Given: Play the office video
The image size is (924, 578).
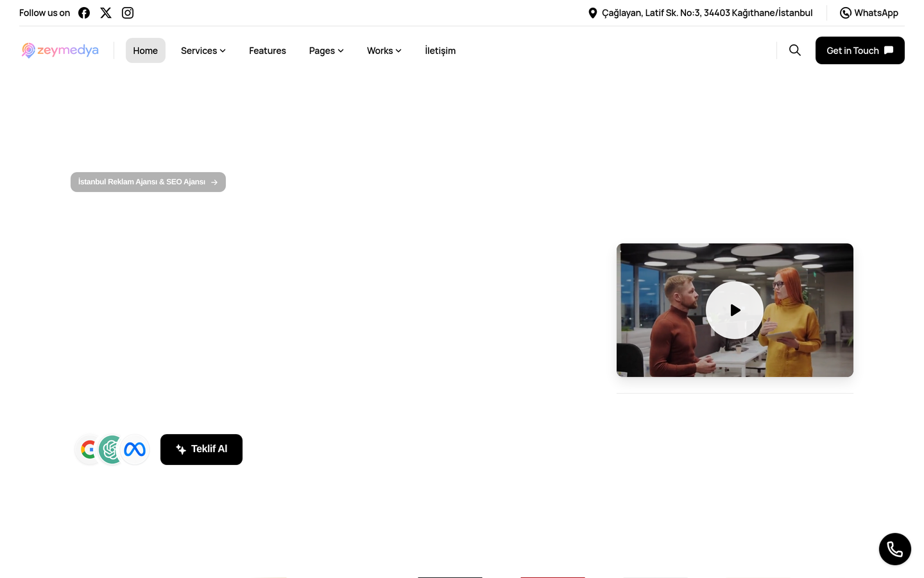Looking at the screenshot, I should pos(735,310).
